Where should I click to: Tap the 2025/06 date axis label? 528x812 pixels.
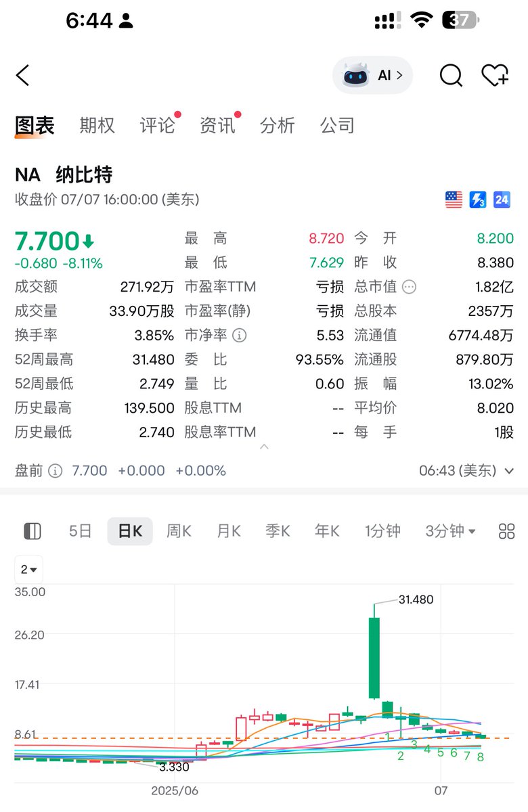tap(174, 790)
